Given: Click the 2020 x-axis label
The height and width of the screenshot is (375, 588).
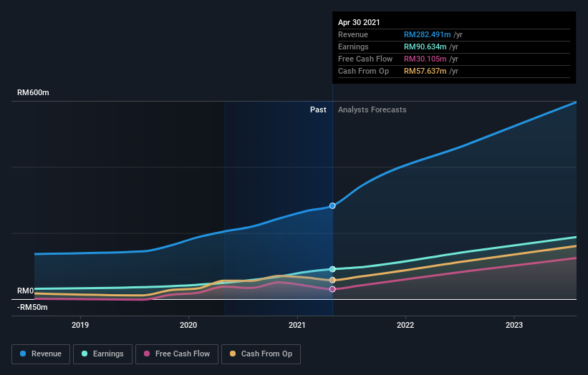Looking at the screenshot, I should click(x=188, y=325).
